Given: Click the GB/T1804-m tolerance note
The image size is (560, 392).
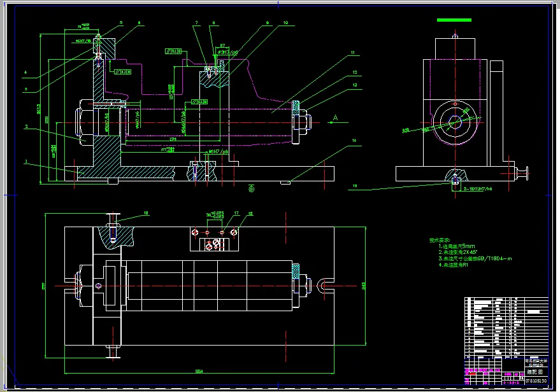Looking at the screenshot, I should pos(475,258).
